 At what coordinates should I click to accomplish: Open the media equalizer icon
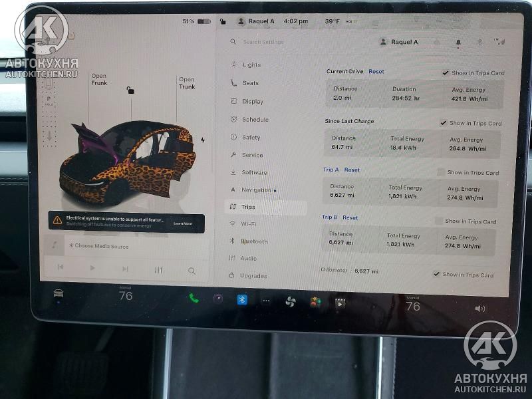click(158, 270)
